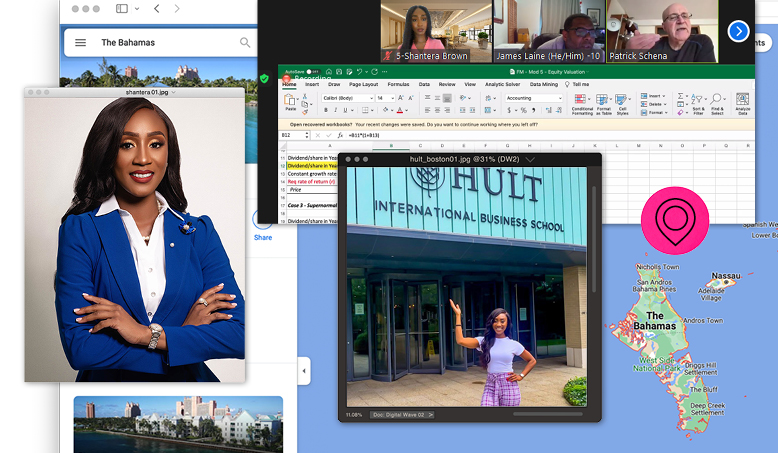Image resolution: width=778 pixels, height=453 pixels.
Task: Click the Decrease Font Size icon
Action: [410, 98]
